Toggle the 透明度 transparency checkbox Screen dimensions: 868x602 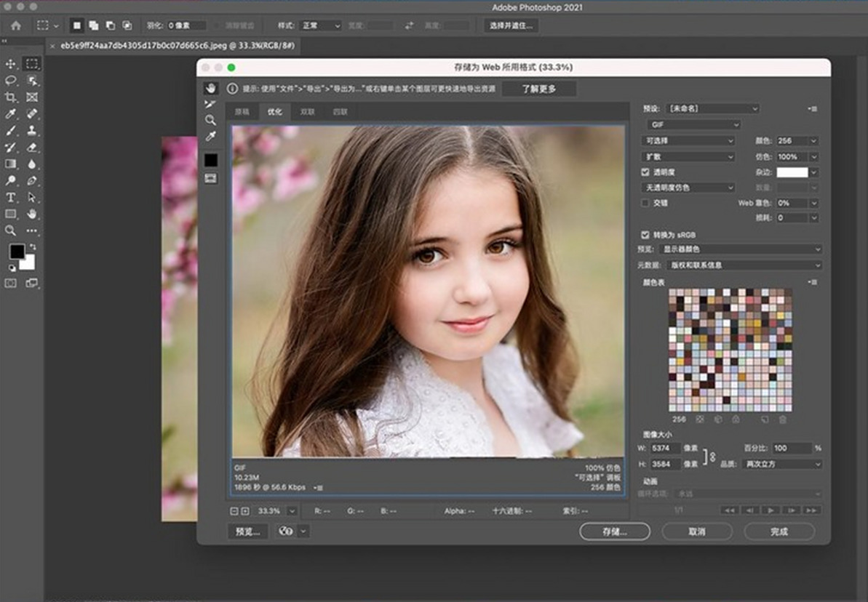(x=645, y=172)
